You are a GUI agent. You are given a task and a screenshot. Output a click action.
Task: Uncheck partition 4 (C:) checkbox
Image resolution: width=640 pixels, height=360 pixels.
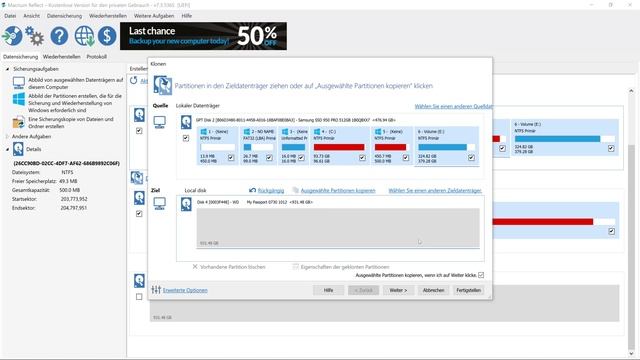[362, 158]
